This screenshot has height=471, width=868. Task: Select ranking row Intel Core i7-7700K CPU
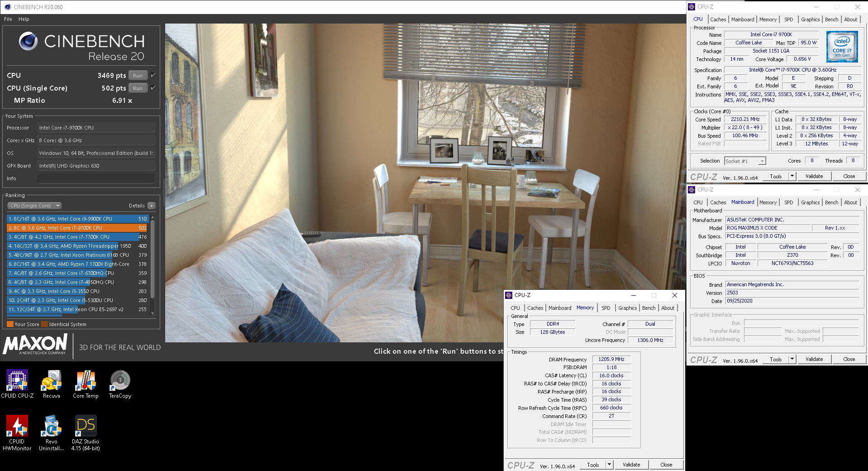tap(77, 237)
